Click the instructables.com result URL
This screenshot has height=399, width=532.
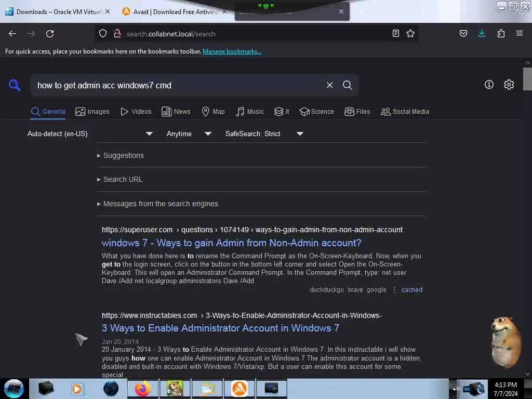point(242,315)
